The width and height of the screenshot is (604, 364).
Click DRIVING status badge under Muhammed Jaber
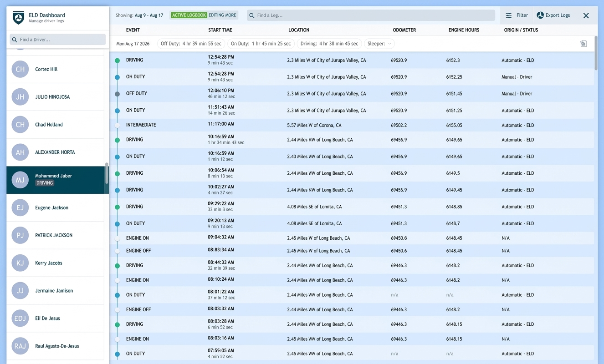pyautogui.click(x=45, y=183)
